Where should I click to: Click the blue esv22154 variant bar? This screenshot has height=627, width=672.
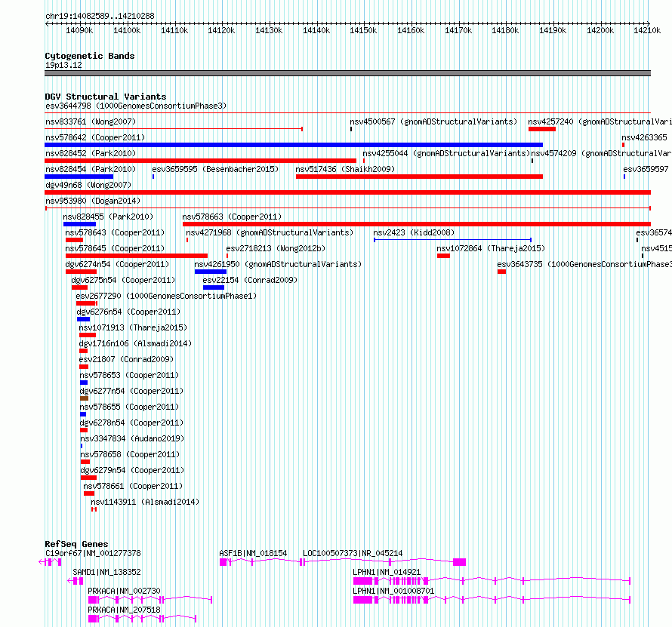214,287
